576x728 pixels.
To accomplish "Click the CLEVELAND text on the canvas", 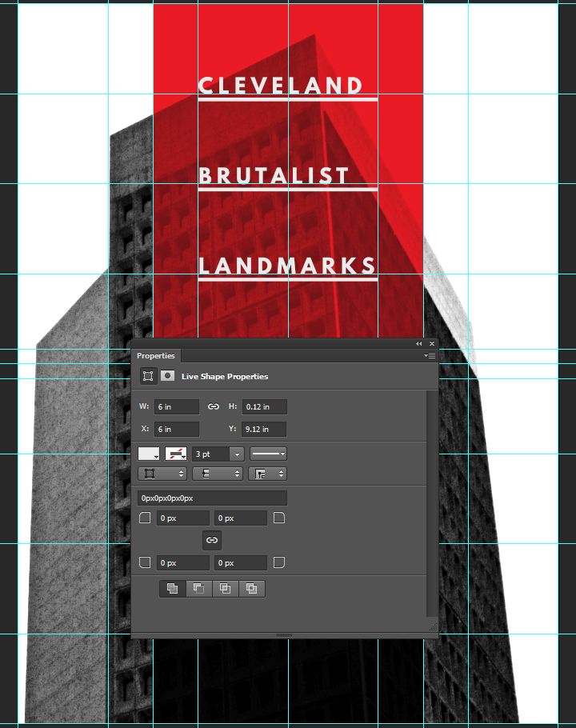I will coord(280,86).
